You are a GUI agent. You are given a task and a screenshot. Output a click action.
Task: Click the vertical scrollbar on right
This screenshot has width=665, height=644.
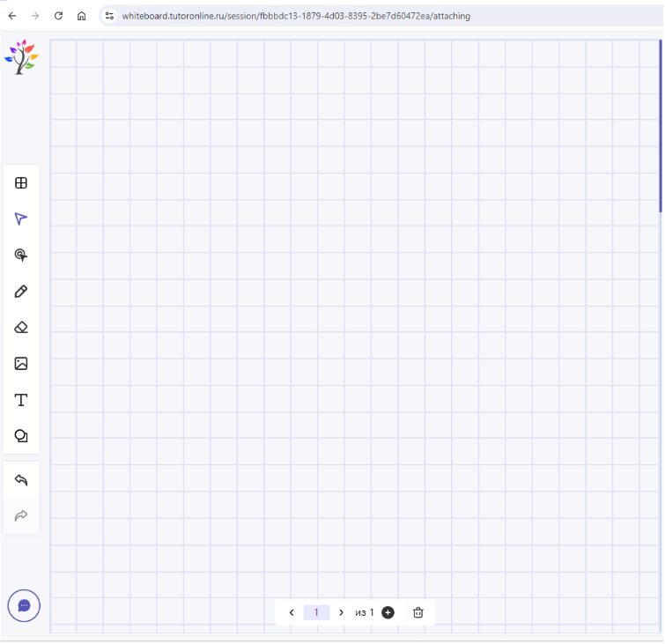[661, 126]
